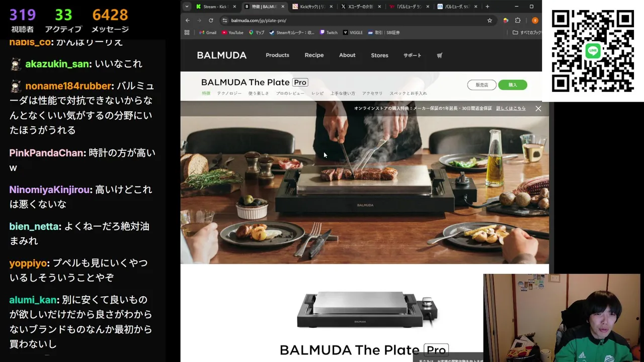Click the 販売店 retailers button
Viewport: 644px width, 362px height.
click(x=481, y=85)
